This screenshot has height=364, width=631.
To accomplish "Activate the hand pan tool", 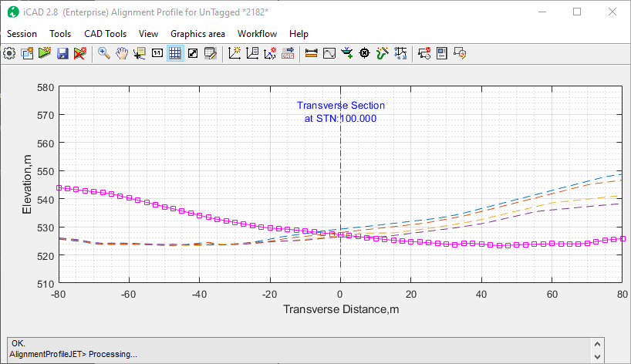I will coord(121,53).
